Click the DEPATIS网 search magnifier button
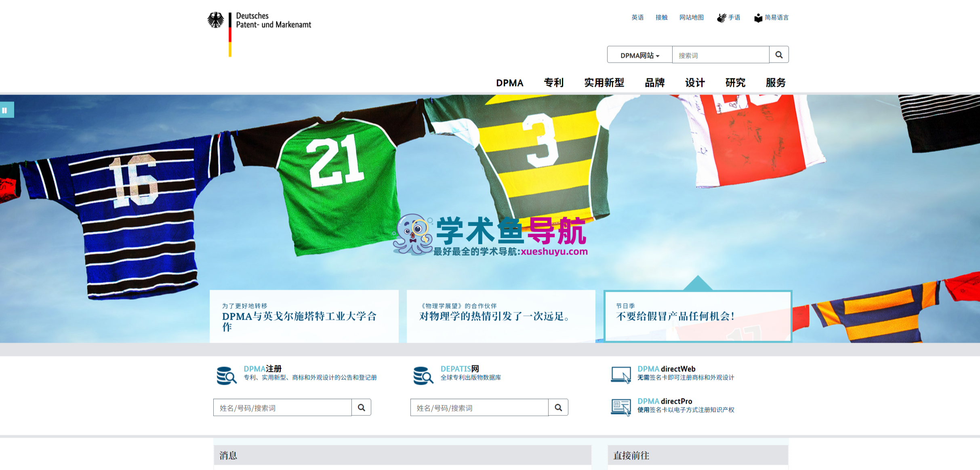The image size is (980, 470). 558,407
